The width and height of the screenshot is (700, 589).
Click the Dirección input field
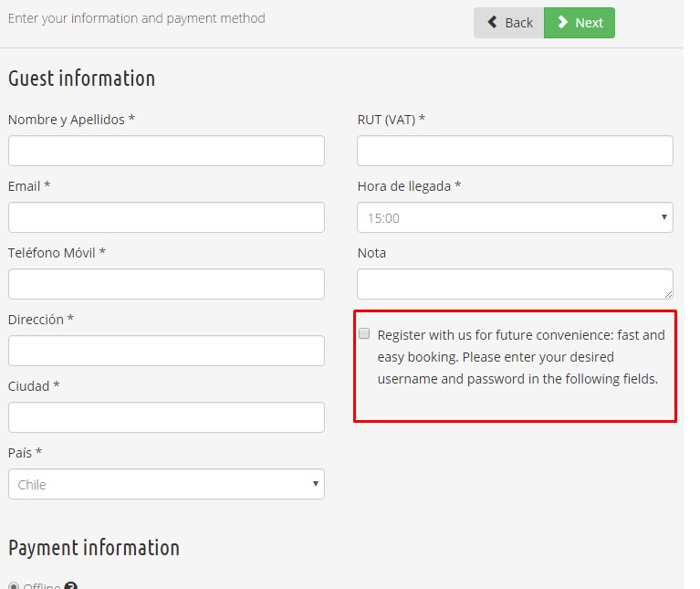(x=166, y=351)
